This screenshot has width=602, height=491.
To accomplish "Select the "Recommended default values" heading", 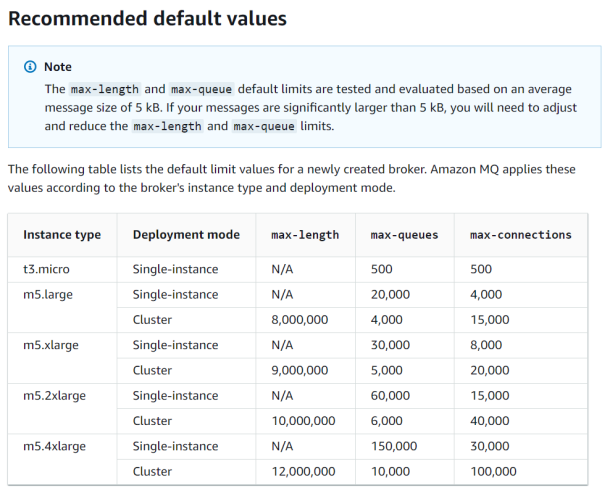I will pos(147,18).
